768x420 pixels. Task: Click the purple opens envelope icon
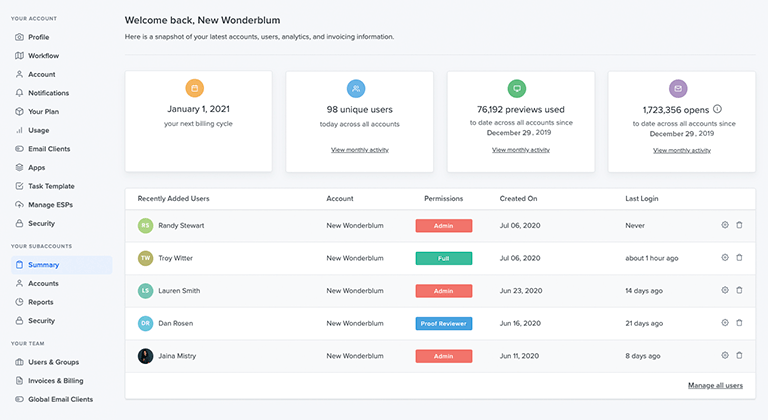tap(678, 89)
